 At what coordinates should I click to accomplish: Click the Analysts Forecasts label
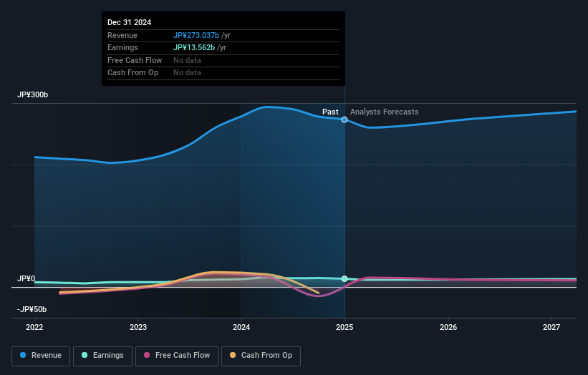385,112
